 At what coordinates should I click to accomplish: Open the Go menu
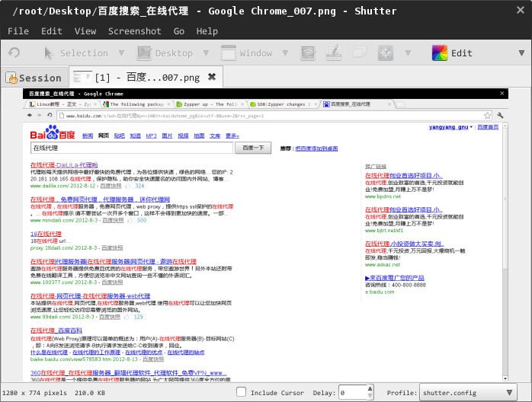[179, 31]
